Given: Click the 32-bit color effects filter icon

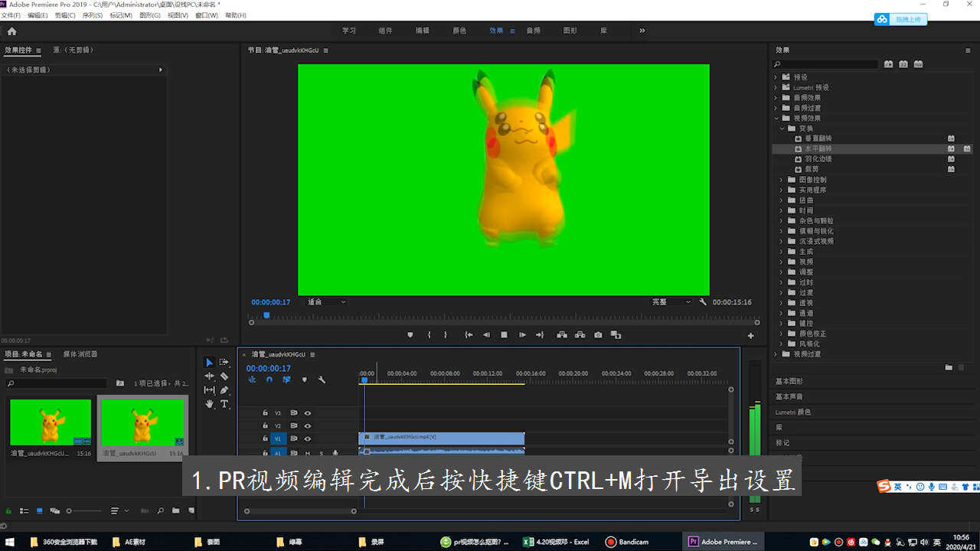Looking at the screenshot, I should click(x=903, y=64).
